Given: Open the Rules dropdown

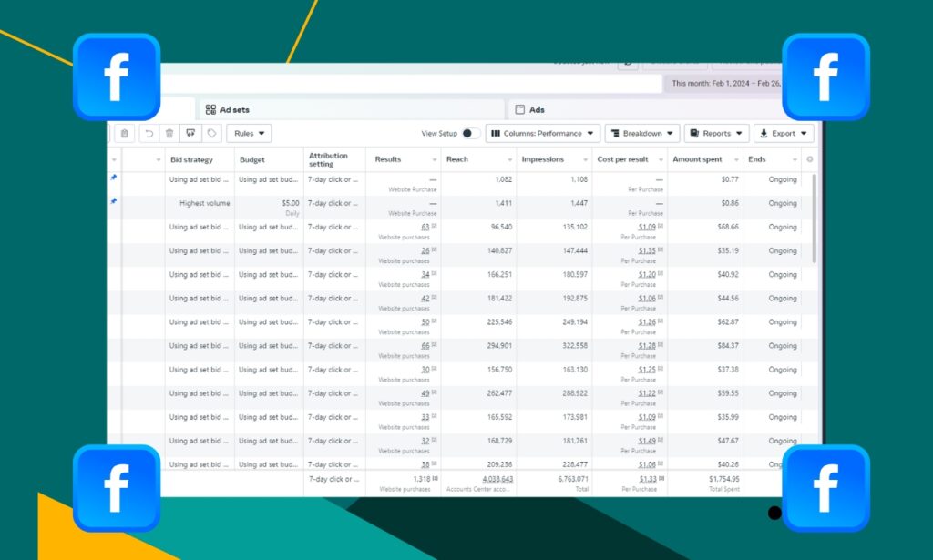Looking at the screenshot, I should click(x=249, y=134).
